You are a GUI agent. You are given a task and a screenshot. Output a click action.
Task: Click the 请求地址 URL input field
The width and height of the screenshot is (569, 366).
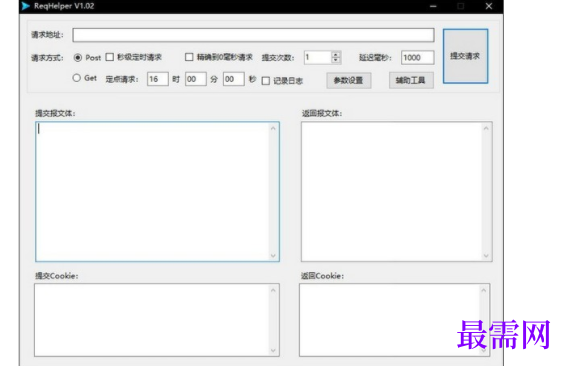(253, 35)
